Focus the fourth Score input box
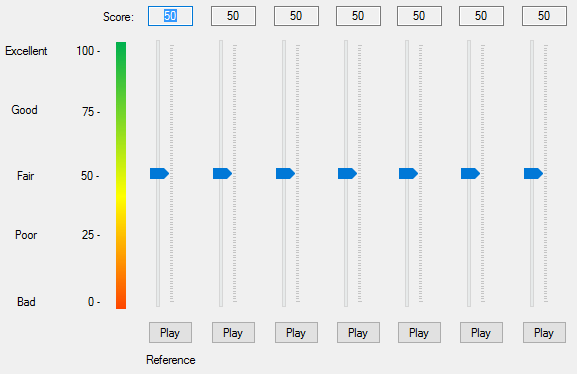The height and width of the screenshot is (374, 577). coord(358,16)
